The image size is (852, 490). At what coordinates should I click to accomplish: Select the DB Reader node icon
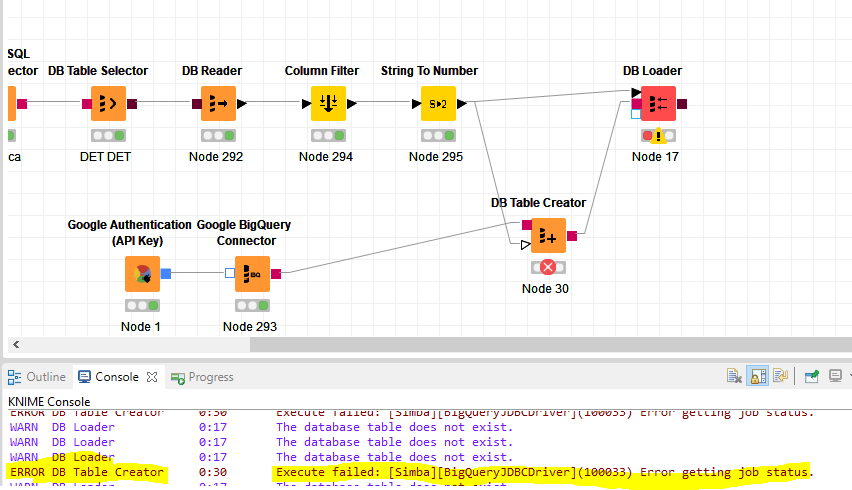point(218,104)
